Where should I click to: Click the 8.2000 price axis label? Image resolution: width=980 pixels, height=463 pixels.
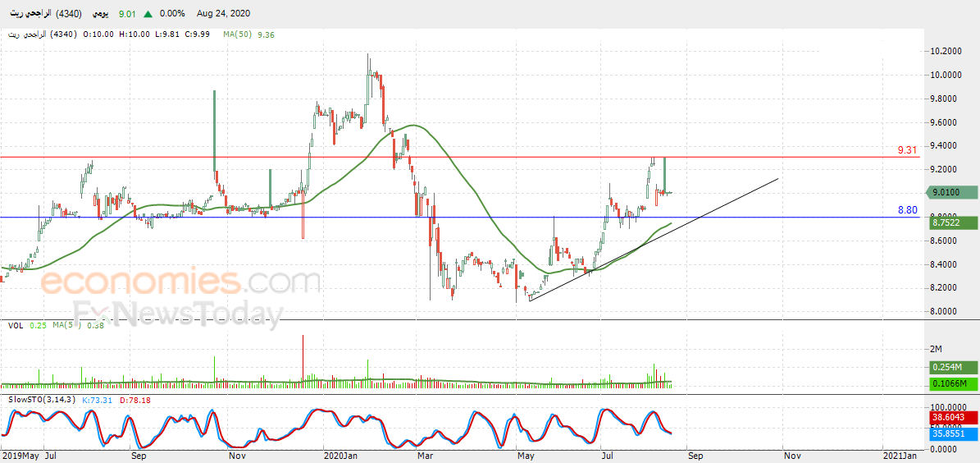click(944, 288)
